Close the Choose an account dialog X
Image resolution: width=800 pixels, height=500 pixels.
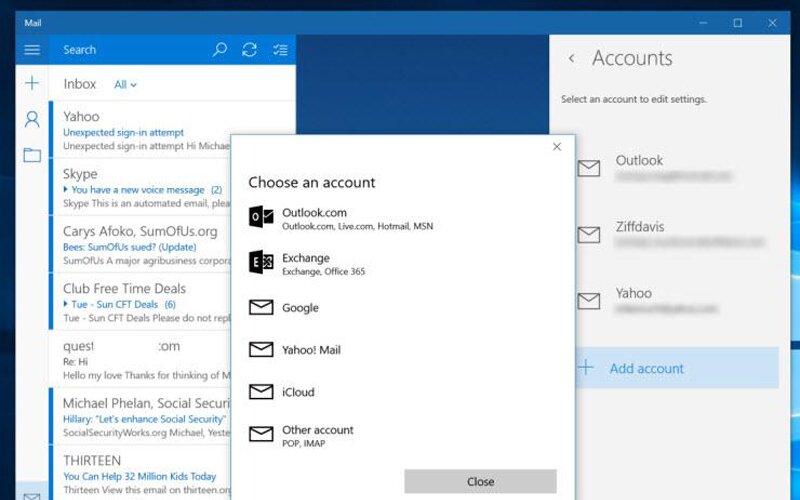click(557, 147)
